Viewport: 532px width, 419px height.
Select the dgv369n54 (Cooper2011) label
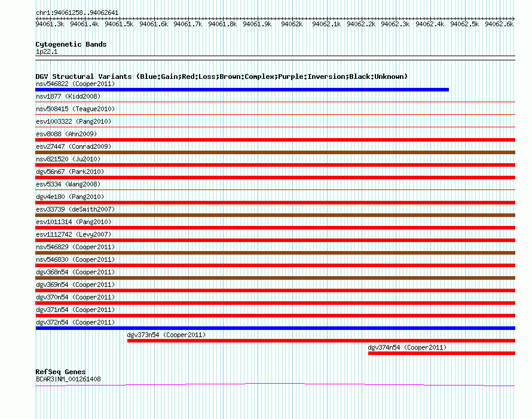coord(75,285)
